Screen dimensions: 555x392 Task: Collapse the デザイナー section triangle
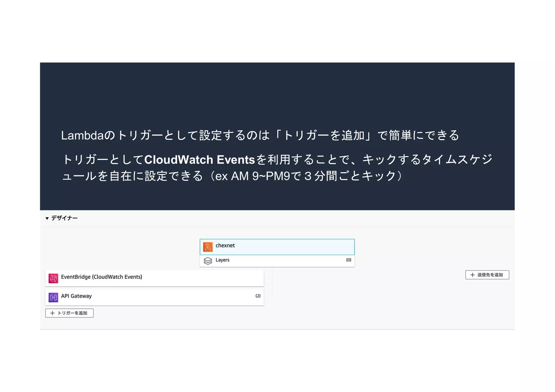click(47, 218)
